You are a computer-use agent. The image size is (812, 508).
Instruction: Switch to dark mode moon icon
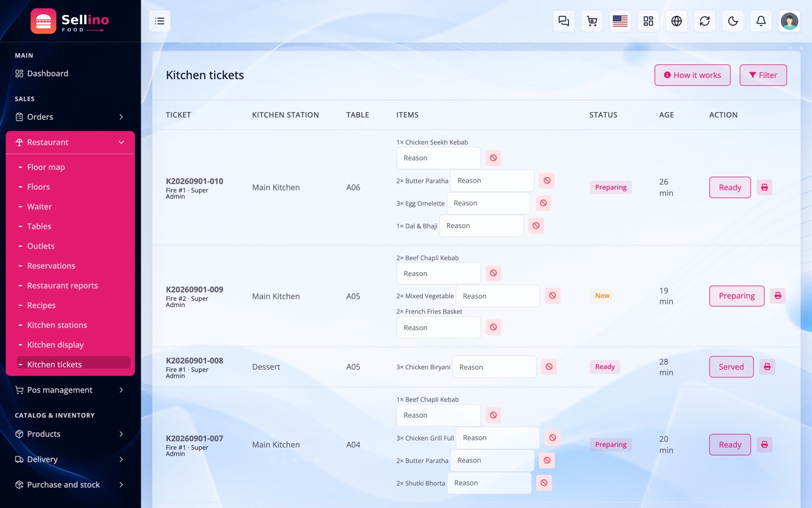733,21
